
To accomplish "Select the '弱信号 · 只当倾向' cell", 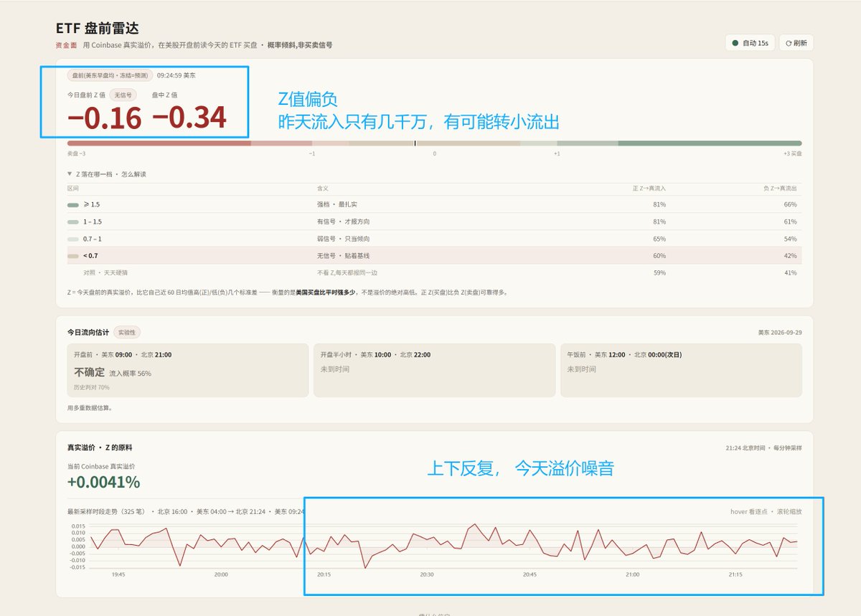I will pyautogui.click(x=344, y=239).
